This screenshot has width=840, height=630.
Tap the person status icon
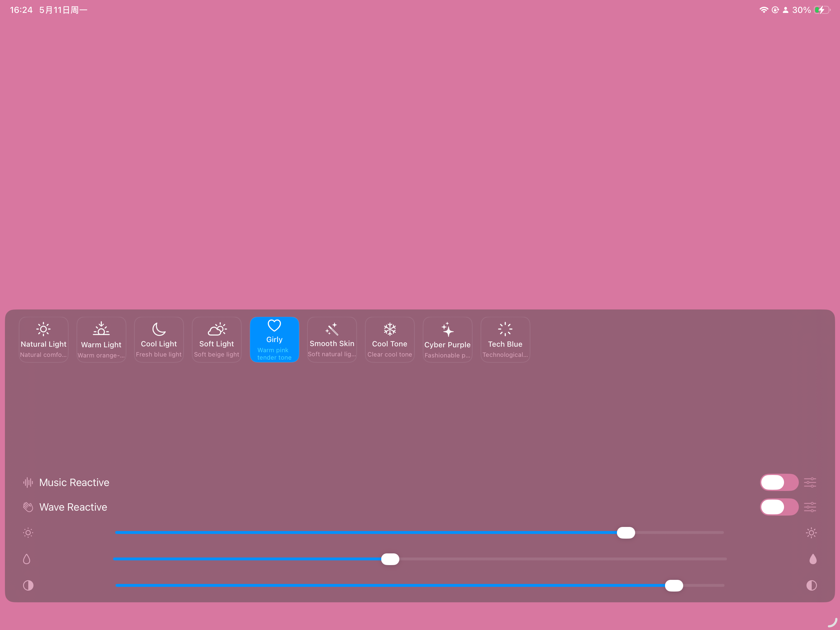click(x=785, y=10)
